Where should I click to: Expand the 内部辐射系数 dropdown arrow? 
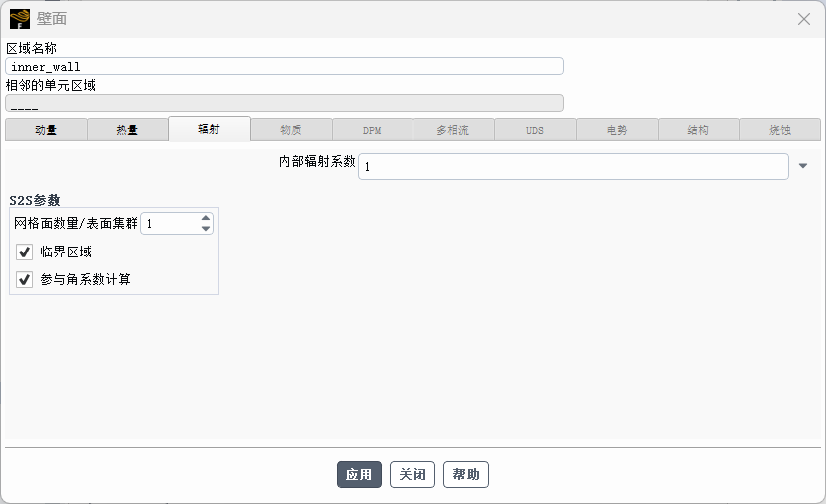(x=803, y=166)
